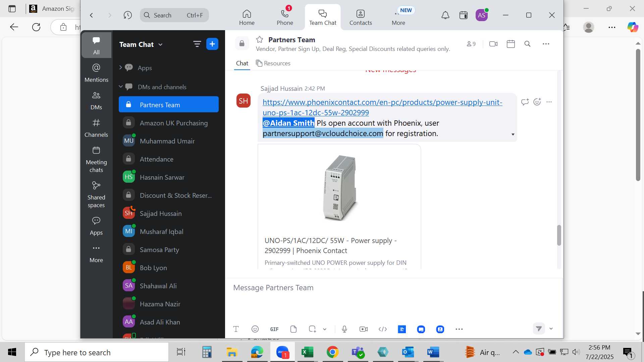Search within the Partners Team chat
The width and height of the screenshot is (644, 362).
click(527, 44)
